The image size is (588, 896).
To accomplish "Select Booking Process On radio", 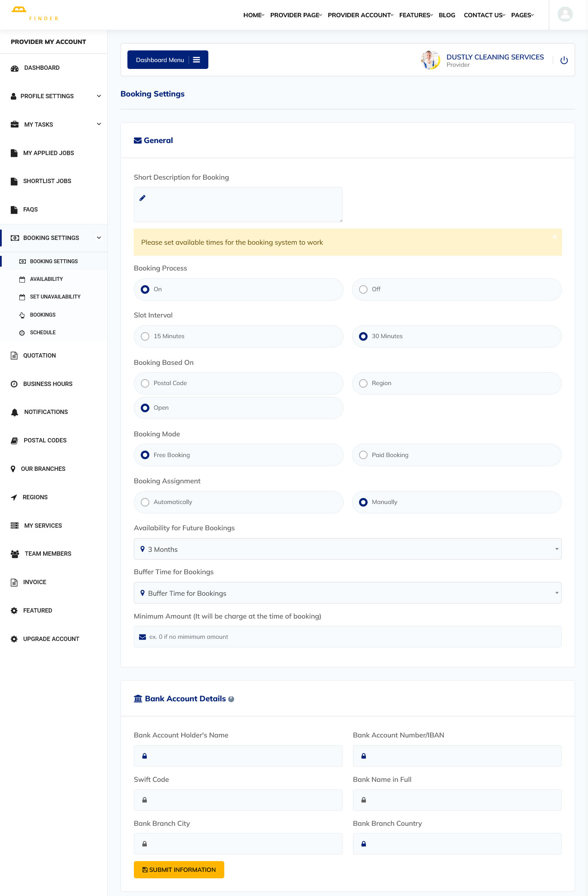I will [145, 289].
